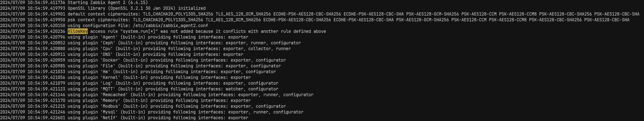Click the 'Kernel' plugin name
644x121 pixels.
(110, 77)
